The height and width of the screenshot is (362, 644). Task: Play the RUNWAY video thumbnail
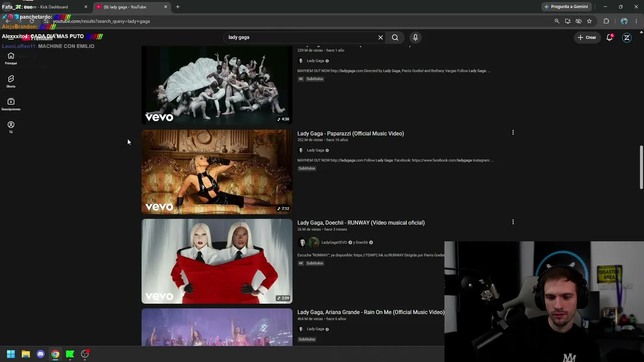point(217,261)
